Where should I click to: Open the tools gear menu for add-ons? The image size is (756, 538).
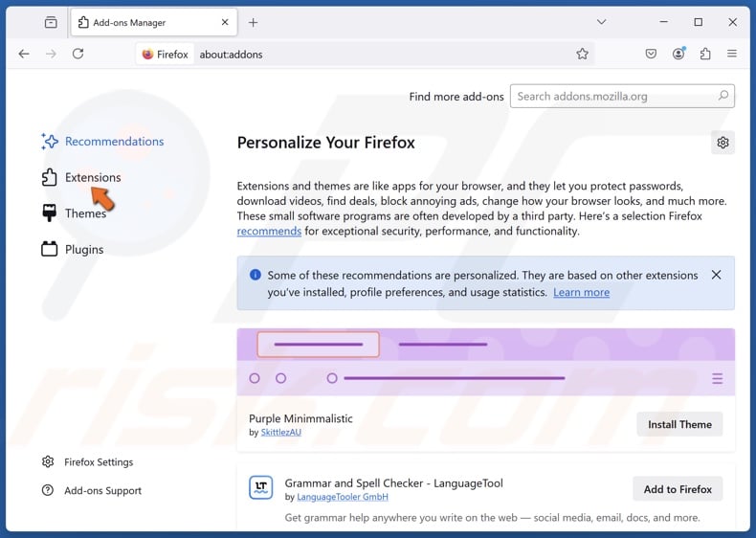tap(723, 143)
